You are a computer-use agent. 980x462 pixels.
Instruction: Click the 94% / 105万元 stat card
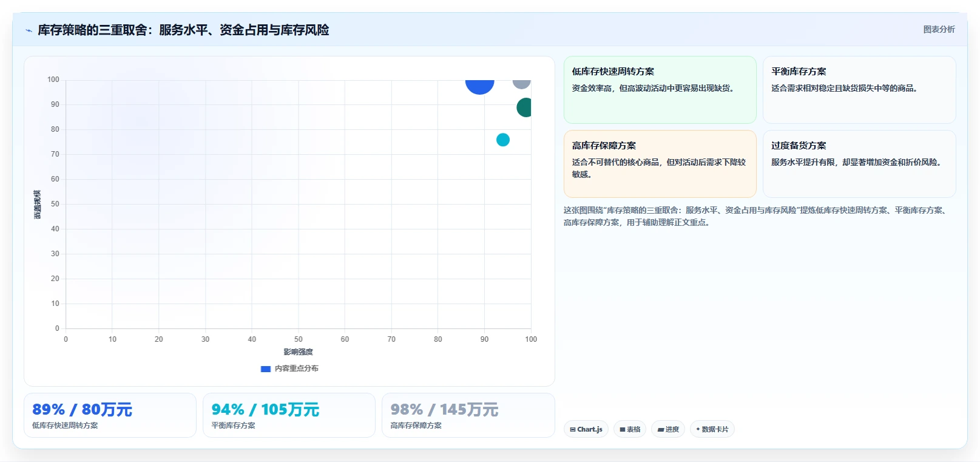coord(289,415)
